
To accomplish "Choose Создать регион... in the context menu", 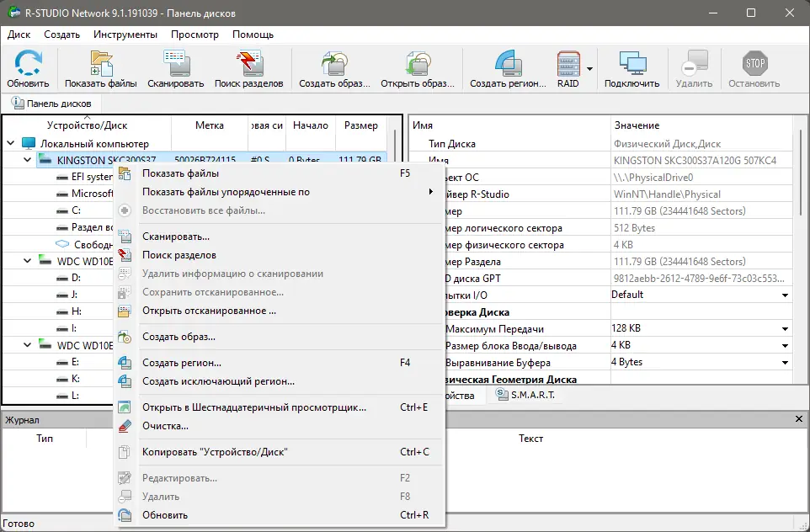I will [x=279, y=363].
